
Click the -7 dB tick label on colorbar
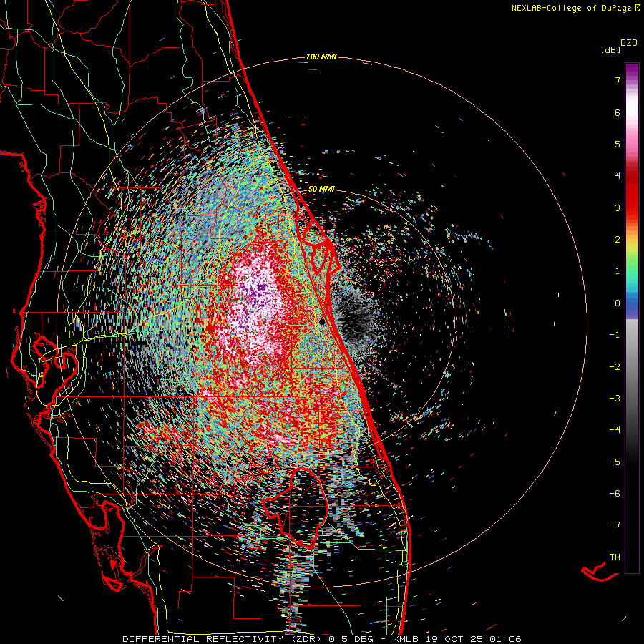click(615, 525)
